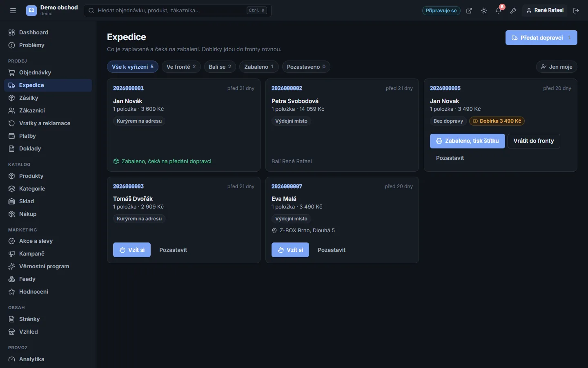Image resolution: width=588 pixels, height=368 pixels.
Task: Open Feedy section
Action: 48,279
